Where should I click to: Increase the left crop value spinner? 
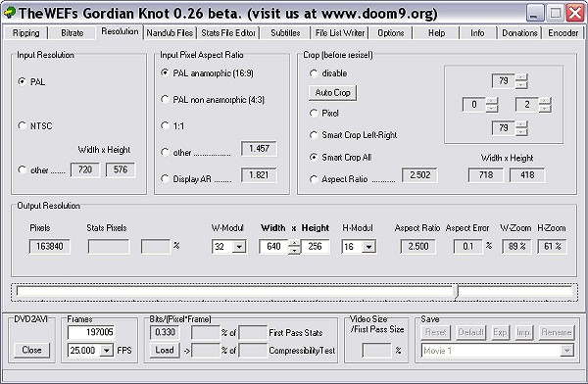pos(492,101)
